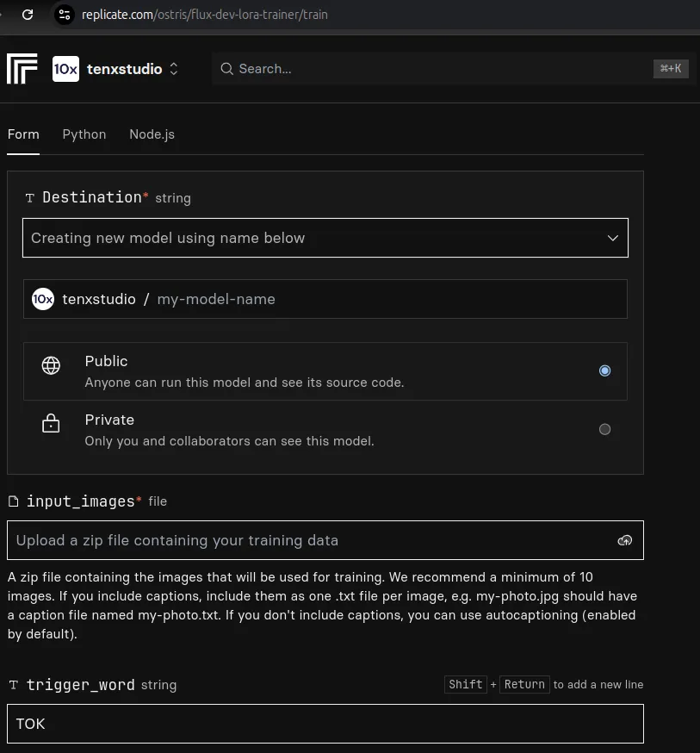Click the 'input_images' field label
This screenshot has height=753, width=700.
coord(81,501)
